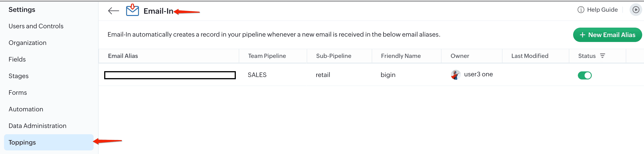Click the play video icon top right

635,10
